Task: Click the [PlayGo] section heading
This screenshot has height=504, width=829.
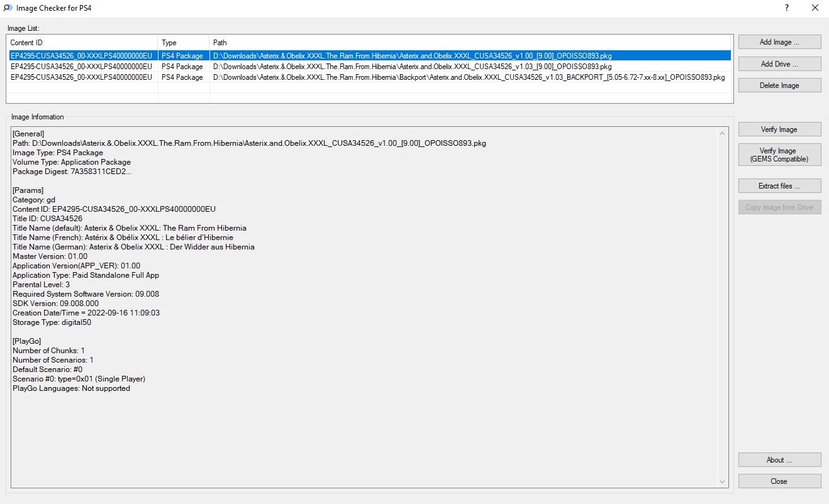Action: tap(27, 341)
